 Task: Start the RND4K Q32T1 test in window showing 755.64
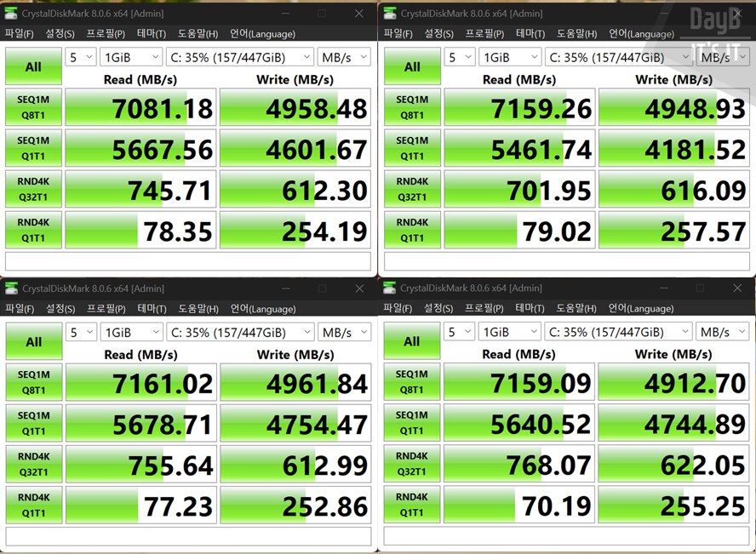tap(32, 464)
